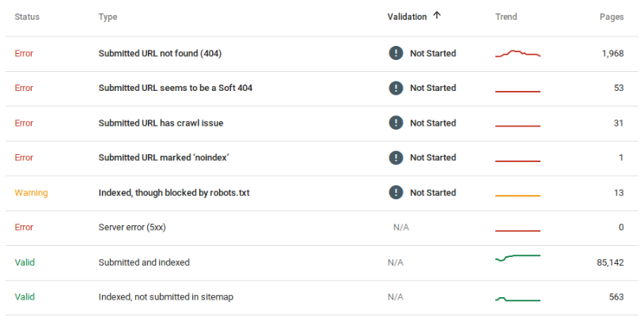Image resolution: width=644 pixels, height=317 pixels.
Task: Open the green trend sparkline for Submitted and indexed
Action: coord(518,258)
